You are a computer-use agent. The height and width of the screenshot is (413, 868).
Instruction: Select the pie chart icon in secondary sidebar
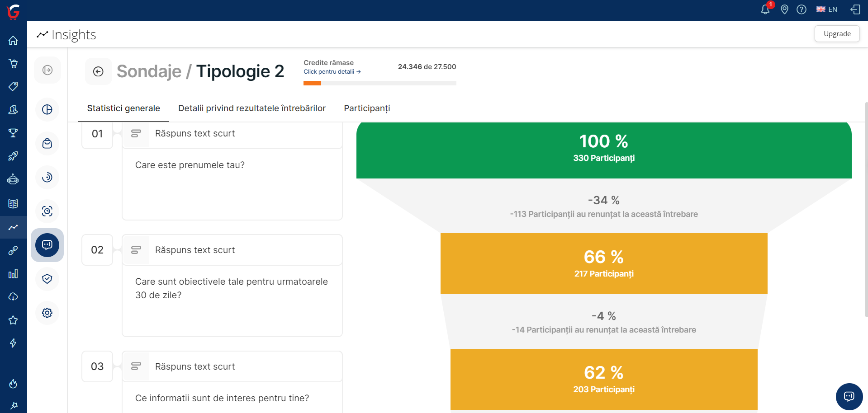click(47, 109)
